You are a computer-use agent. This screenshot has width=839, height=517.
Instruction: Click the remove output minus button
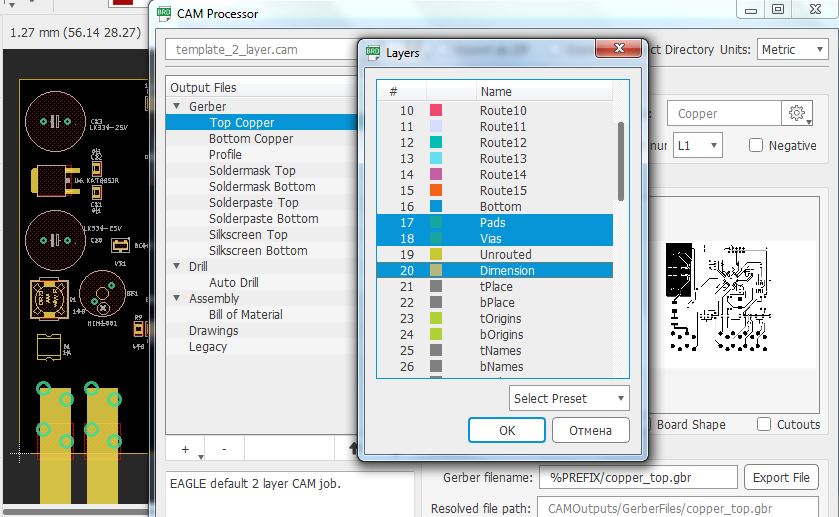(223, 450)
